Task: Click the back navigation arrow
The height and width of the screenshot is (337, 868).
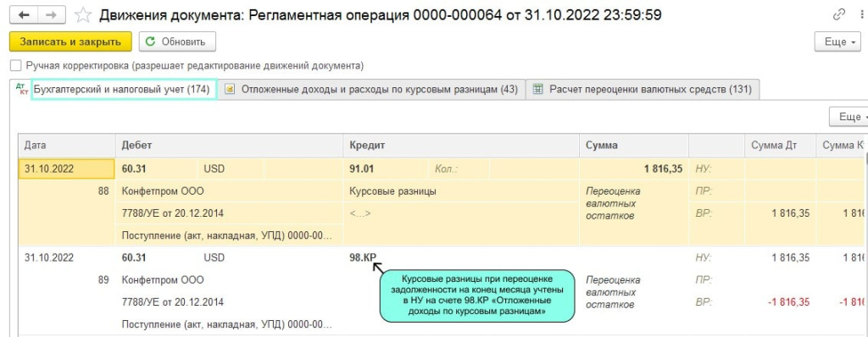Action: click(24, 15)
